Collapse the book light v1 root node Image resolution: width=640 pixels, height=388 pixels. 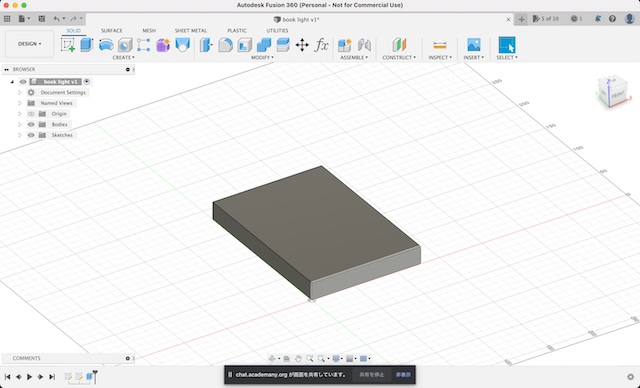(12, 82)
